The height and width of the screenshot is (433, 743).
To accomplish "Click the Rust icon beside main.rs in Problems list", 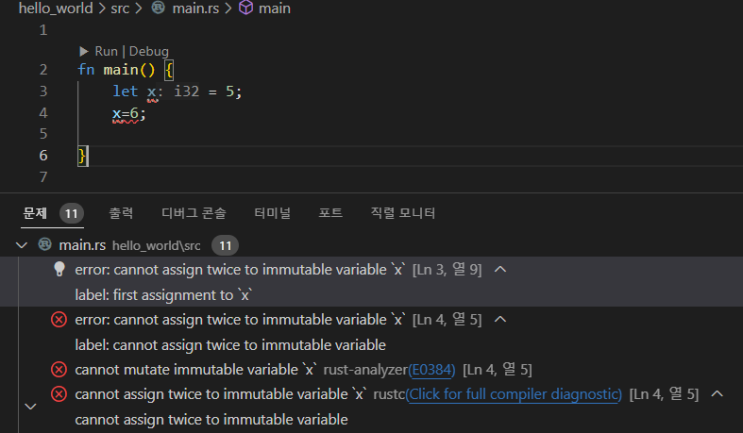I will [45, 244].
